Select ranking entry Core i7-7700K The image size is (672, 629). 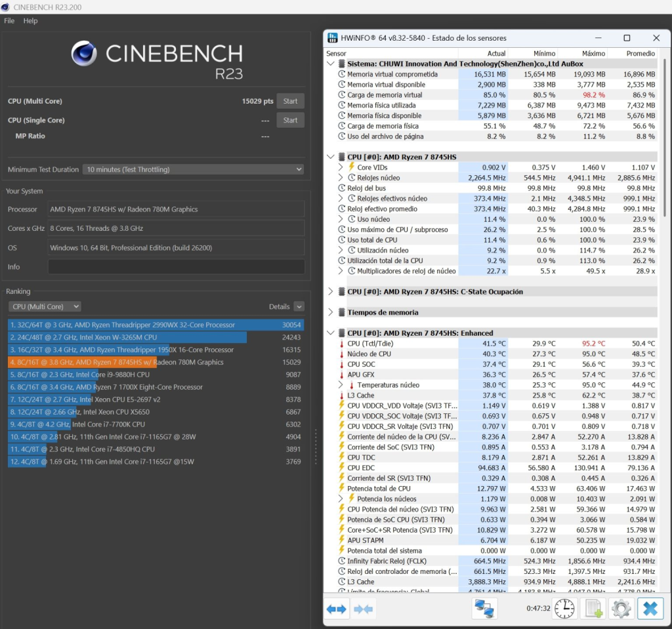[x=156, y=424]
